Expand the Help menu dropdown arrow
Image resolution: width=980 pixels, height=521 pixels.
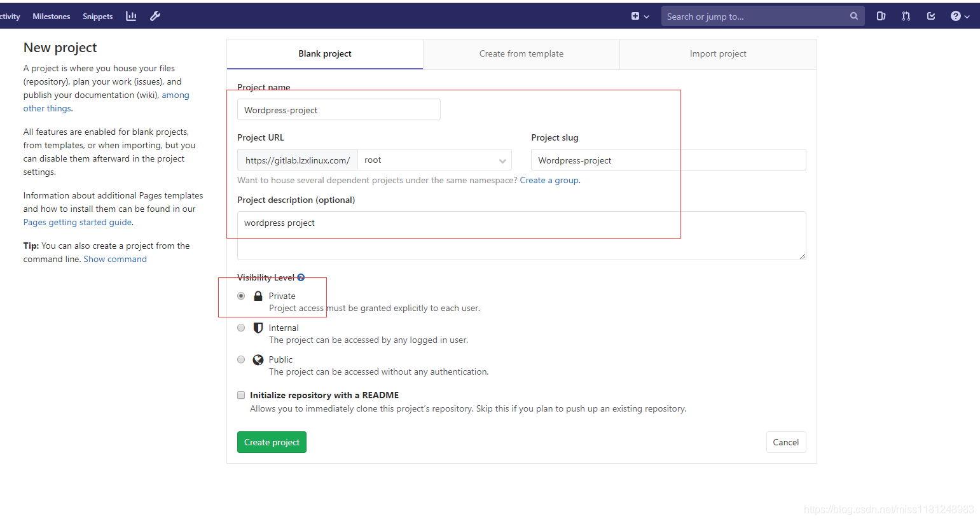point(967,17)
